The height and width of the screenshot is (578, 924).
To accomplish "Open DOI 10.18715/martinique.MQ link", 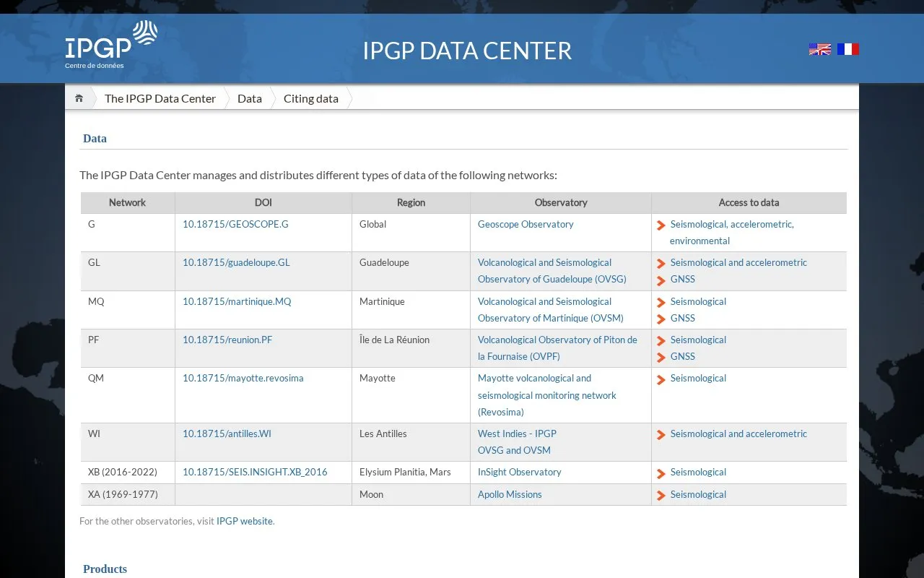I will pos(237,301).
